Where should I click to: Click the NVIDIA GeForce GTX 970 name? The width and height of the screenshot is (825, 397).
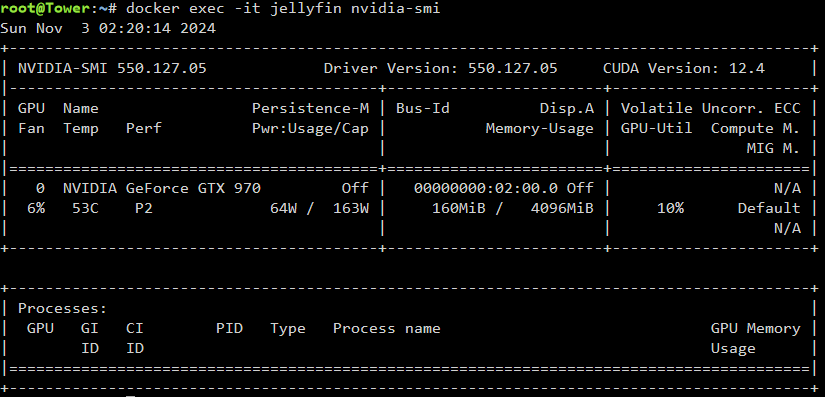tap(162, 188)
